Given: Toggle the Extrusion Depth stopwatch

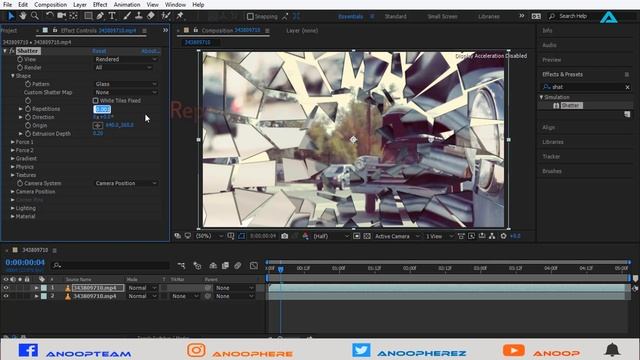Looking at the screenshot, I should [28, 133].
